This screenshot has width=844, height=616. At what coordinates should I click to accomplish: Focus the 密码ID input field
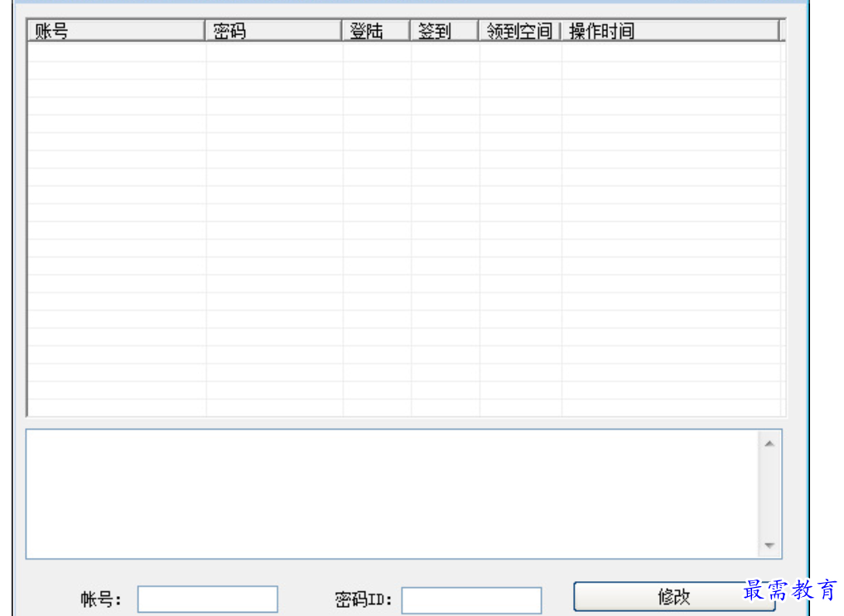[471, 600]
